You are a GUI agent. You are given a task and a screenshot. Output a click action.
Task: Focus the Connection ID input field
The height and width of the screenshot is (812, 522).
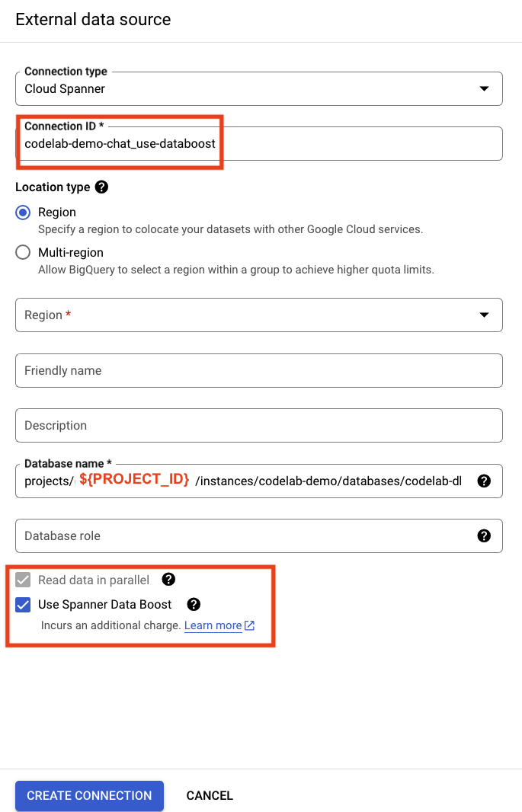(259, 143)
